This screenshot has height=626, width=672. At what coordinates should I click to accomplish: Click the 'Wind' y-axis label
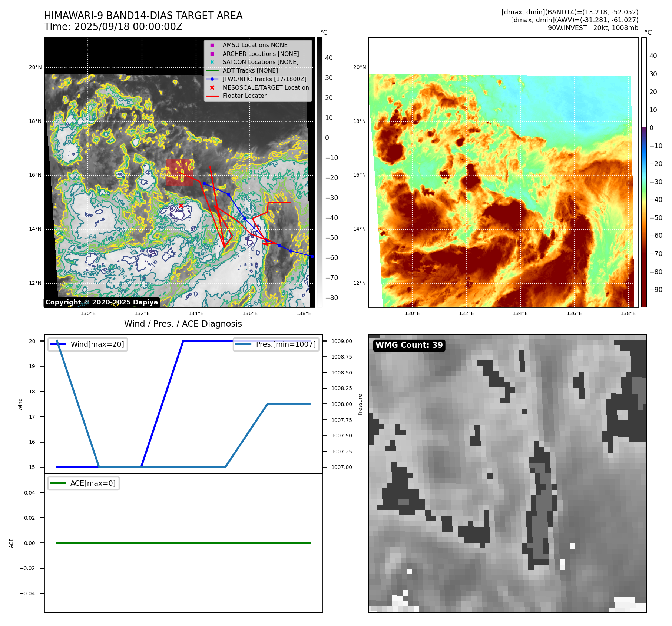click(20, 404)
